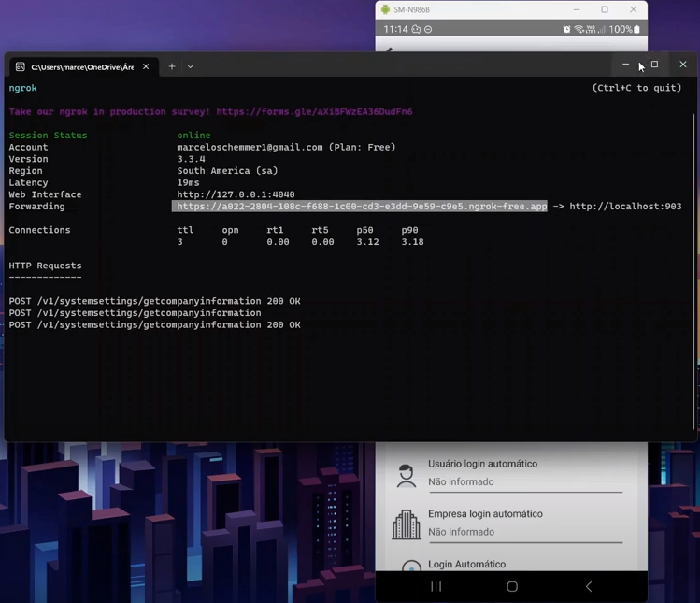
Task: Expand the terminal profiles dropdown chevron
Action: [190, 67]
